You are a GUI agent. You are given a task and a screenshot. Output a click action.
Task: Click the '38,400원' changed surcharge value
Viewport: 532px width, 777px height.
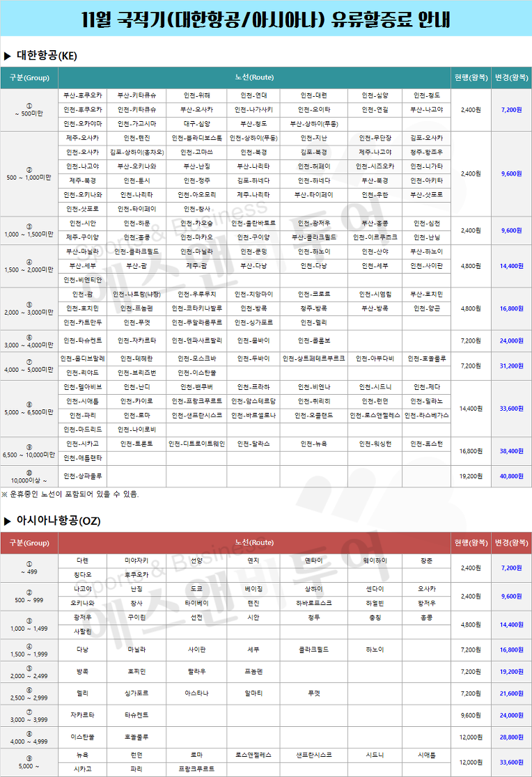[512, 451]
